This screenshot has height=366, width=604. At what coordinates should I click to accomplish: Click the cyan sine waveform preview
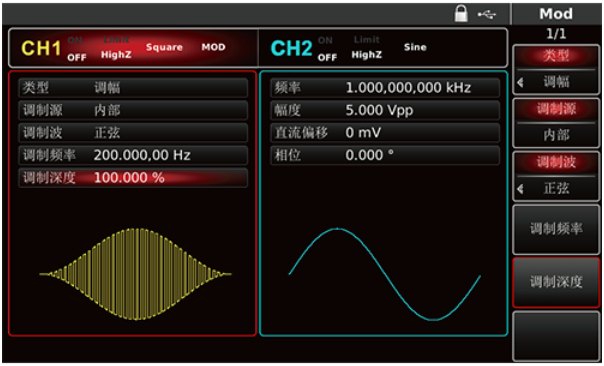click(x=385, y=274)
